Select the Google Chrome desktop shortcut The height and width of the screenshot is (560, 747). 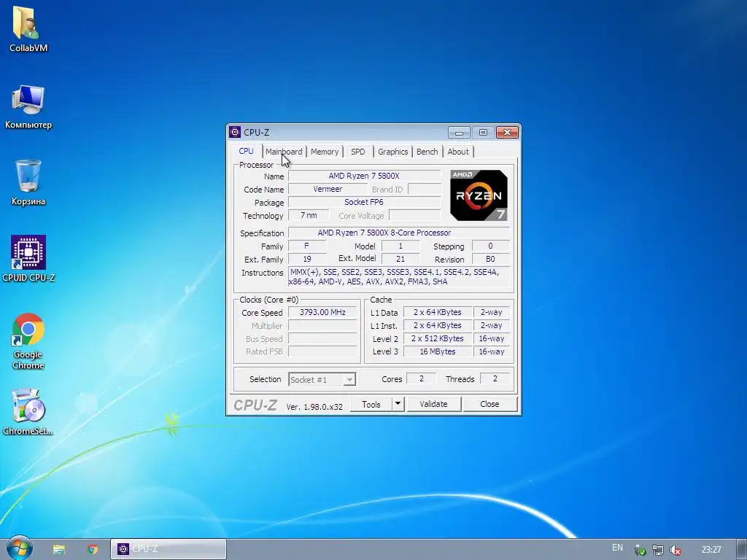(x=28, y=341)
